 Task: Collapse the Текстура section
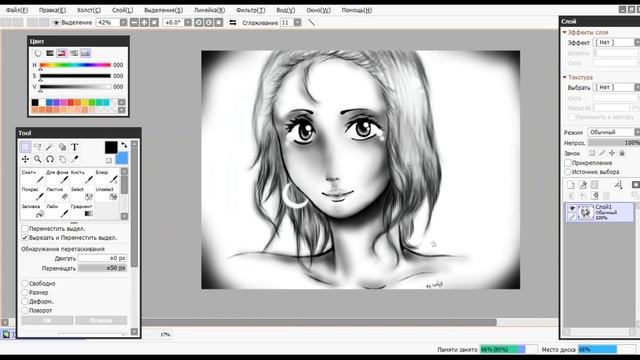[564, 77]
